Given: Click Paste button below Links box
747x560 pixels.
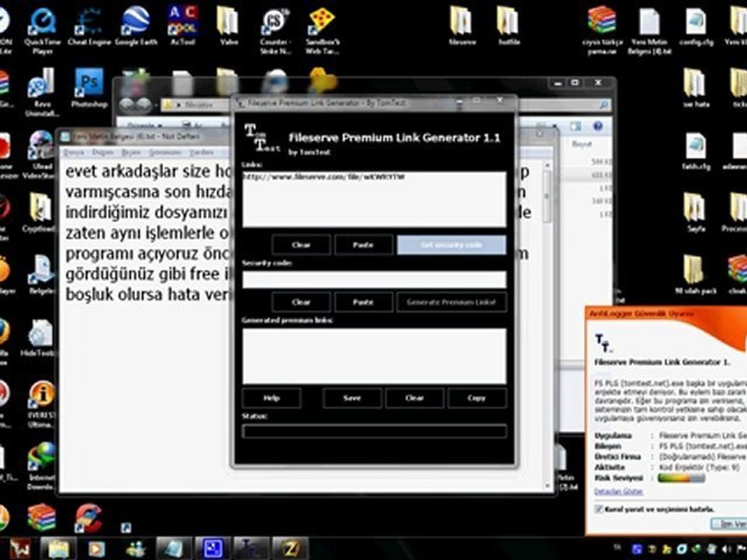Looking at the screenshot, I should (x=363, y=245).
